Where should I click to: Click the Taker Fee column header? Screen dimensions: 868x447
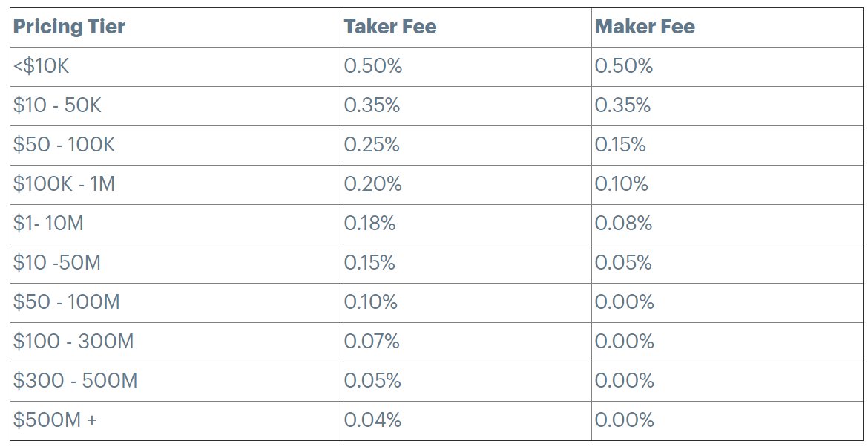click(389, 27)
